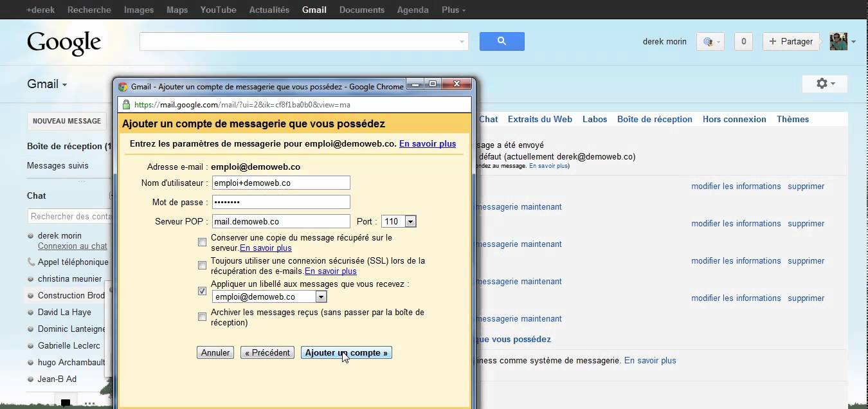Click the blue magnifier search button
Viewport: 868px width, 409px height.
point(502,41)
